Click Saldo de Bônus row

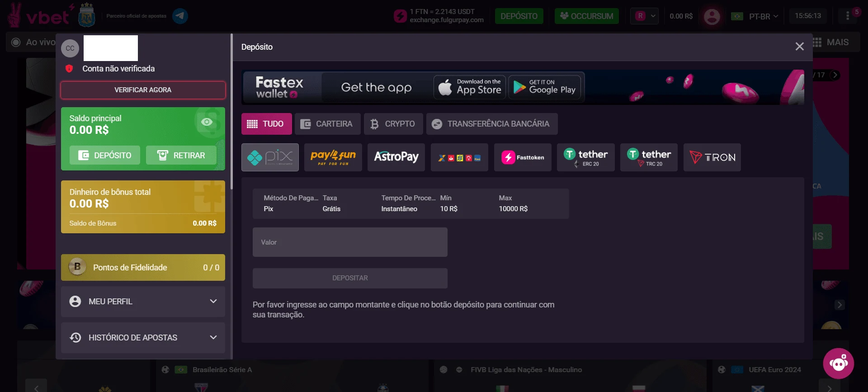(x=143, y=223)
